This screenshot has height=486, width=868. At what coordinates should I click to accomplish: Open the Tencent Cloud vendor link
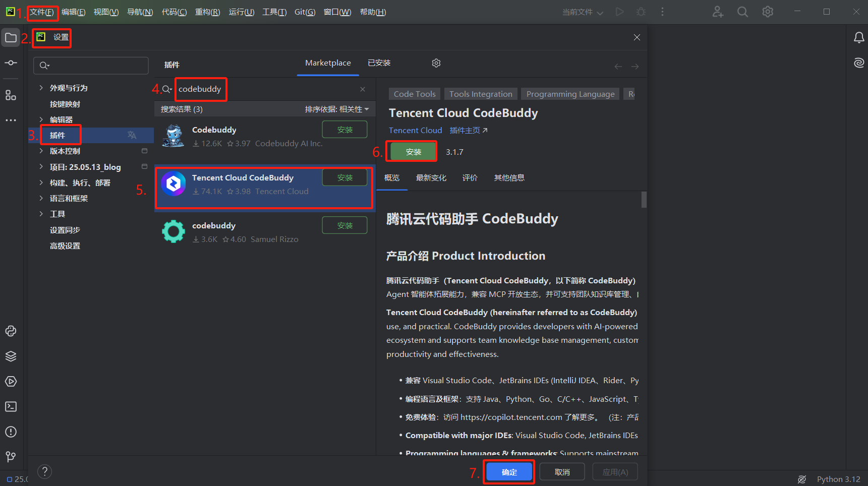415,131
